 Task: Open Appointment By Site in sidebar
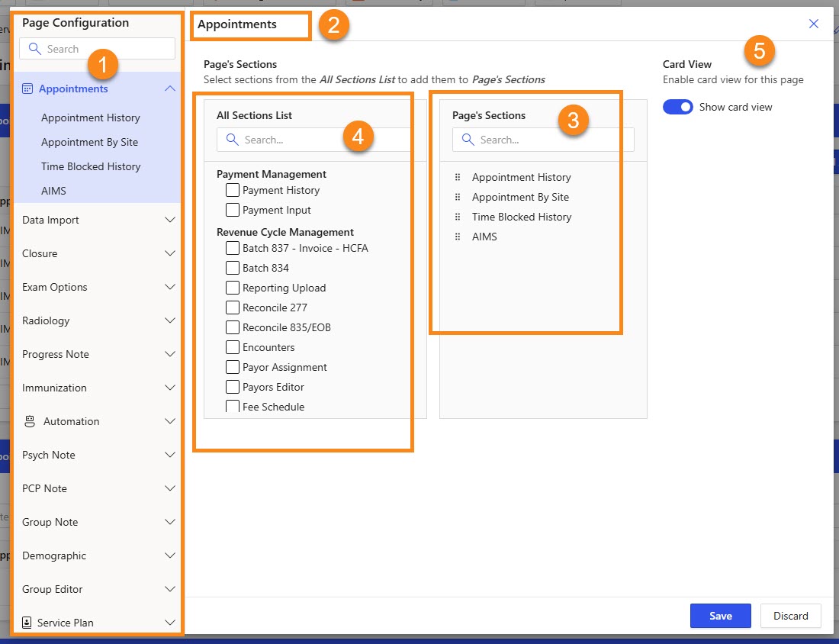[89, 142]
